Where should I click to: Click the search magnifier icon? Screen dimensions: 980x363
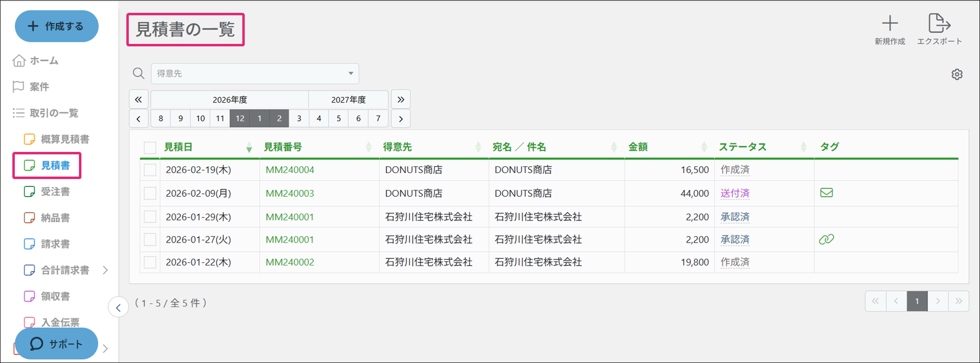pos(139,73)
